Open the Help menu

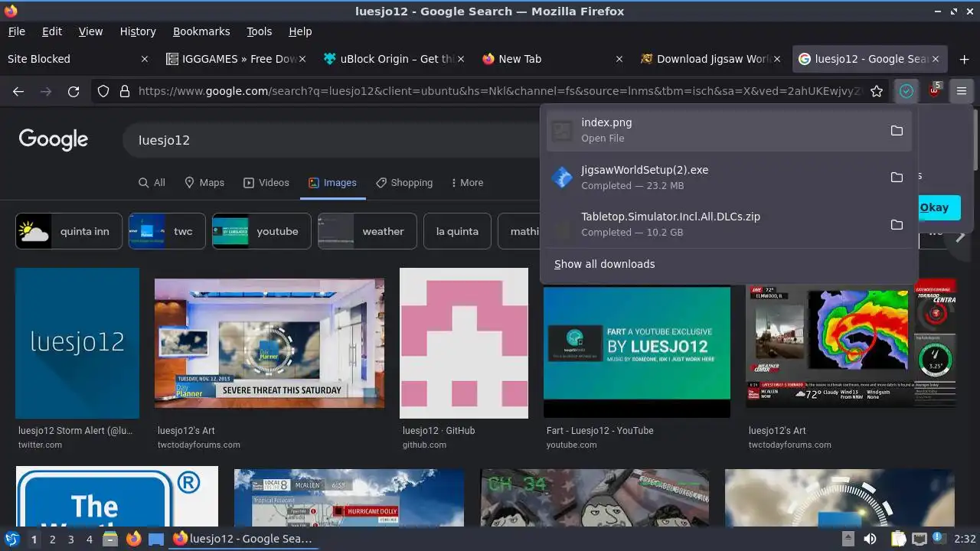(300, 31)
